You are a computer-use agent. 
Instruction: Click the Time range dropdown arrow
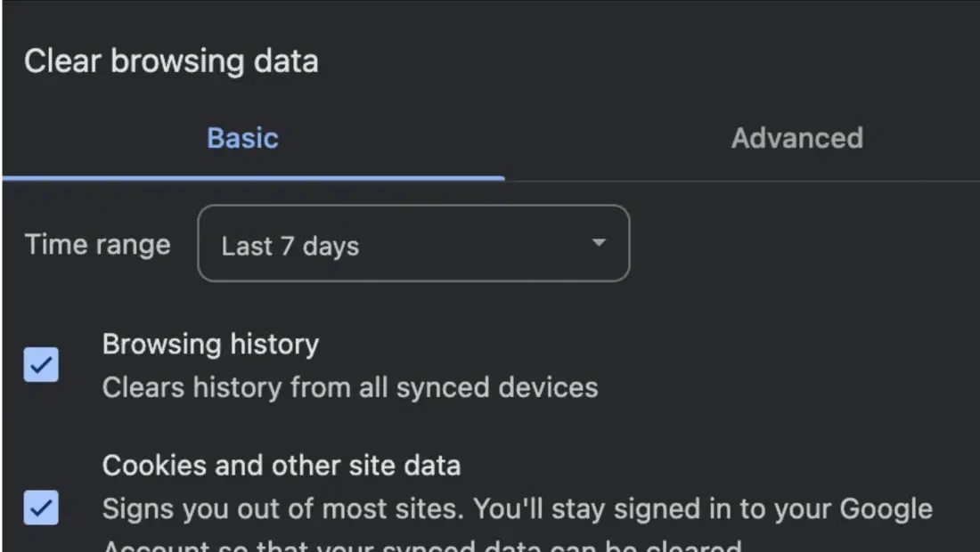(x=599, y=243)
